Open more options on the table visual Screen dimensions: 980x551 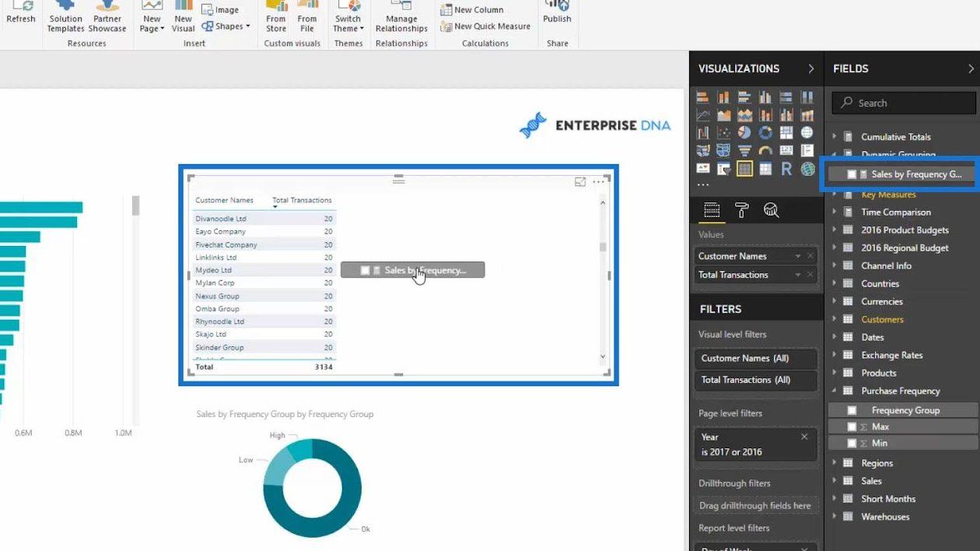598,182
